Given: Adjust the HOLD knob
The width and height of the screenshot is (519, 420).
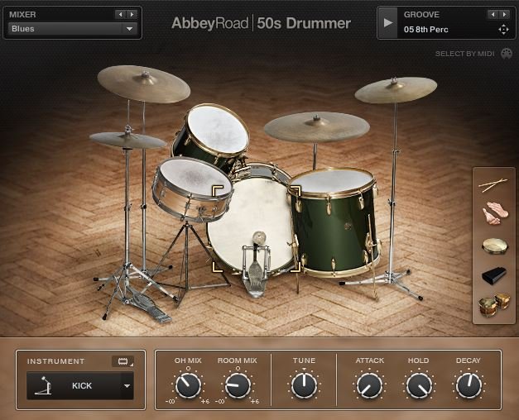Looking at the screenshot, I should point(419,386).
